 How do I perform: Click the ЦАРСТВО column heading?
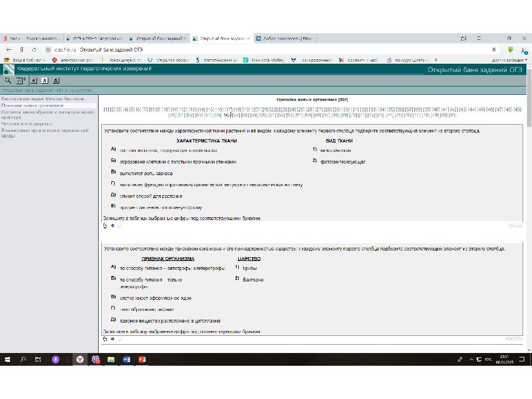[249, 259]
